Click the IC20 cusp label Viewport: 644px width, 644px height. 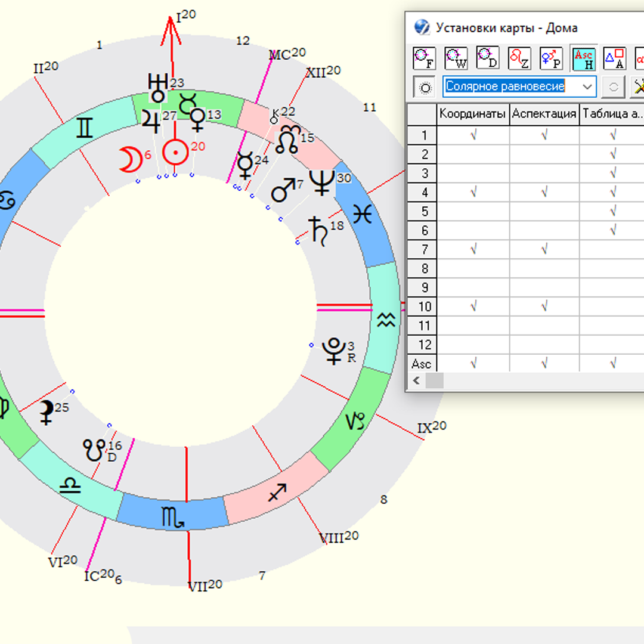100,575
